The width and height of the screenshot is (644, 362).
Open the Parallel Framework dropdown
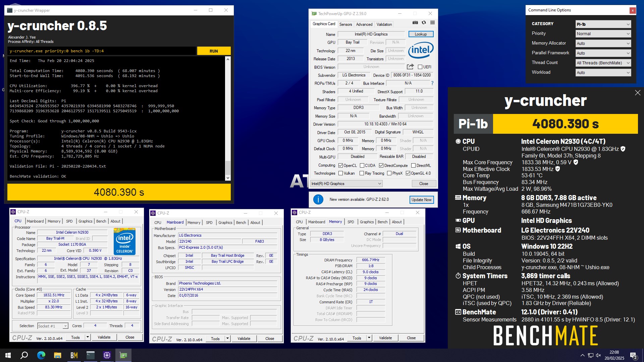click(603, 53)
